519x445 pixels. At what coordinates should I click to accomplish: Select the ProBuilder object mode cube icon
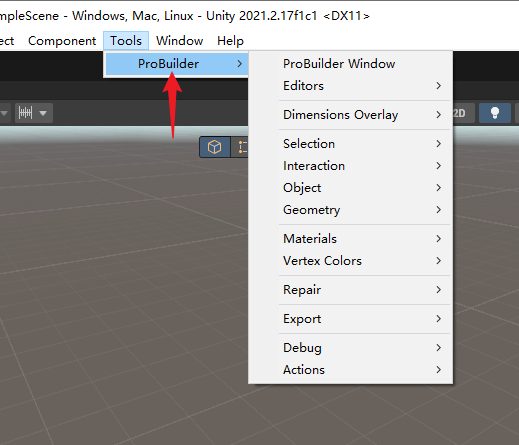214,147
